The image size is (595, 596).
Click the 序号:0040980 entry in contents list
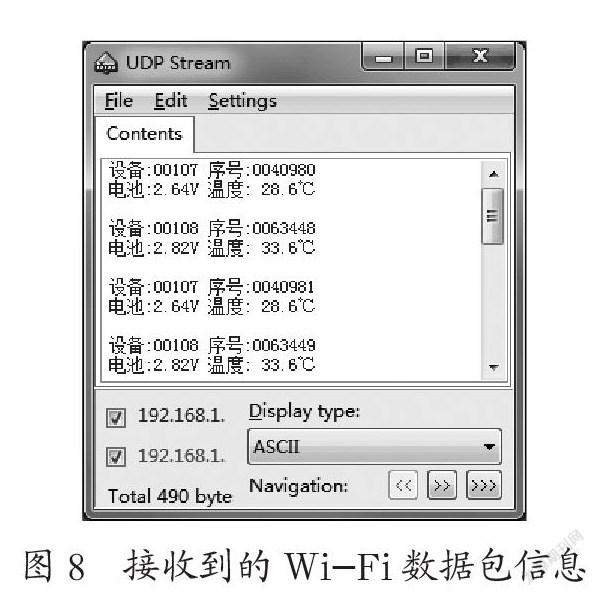point(262,170)
